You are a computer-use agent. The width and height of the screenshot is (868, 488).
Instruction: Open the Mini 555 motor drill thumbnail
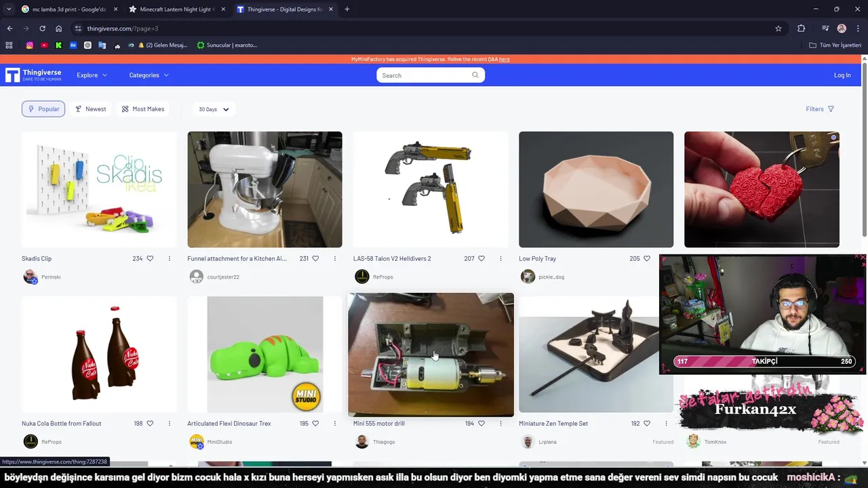(x=431, y=354)
